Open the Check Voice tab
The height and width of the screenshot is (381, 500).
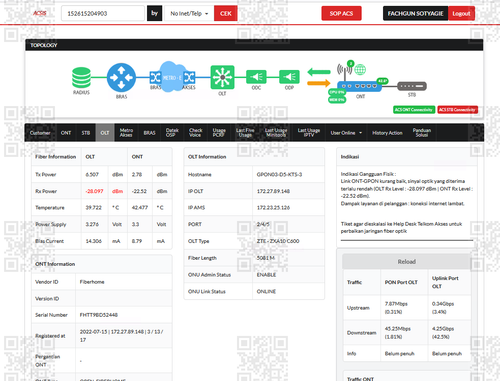(196, 133)
